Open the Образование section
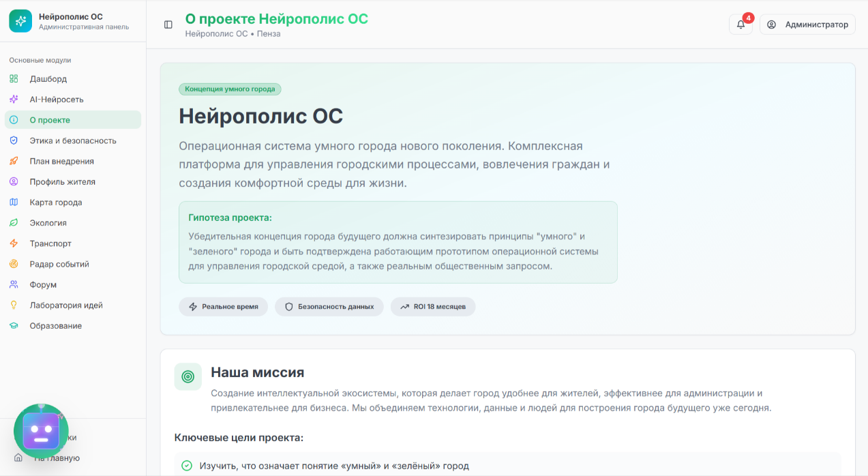Image resolution: width=868 pixels, height=476 pixels. coord(55,326)
